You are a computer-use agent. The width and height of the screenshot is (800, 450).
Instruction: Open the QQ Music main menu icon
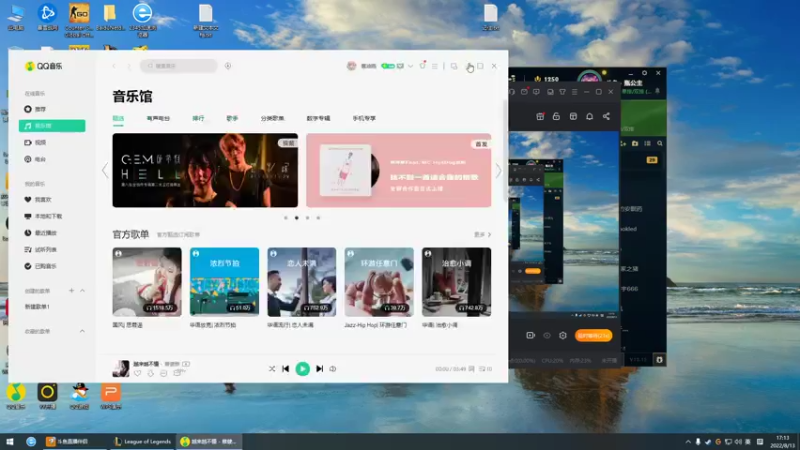click(435, 66)
